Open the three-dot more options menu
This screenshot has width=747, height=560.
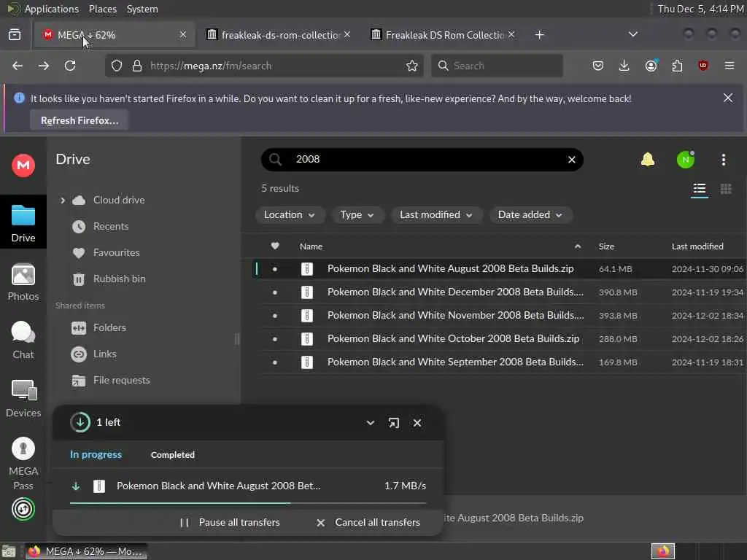pos(723,160)
